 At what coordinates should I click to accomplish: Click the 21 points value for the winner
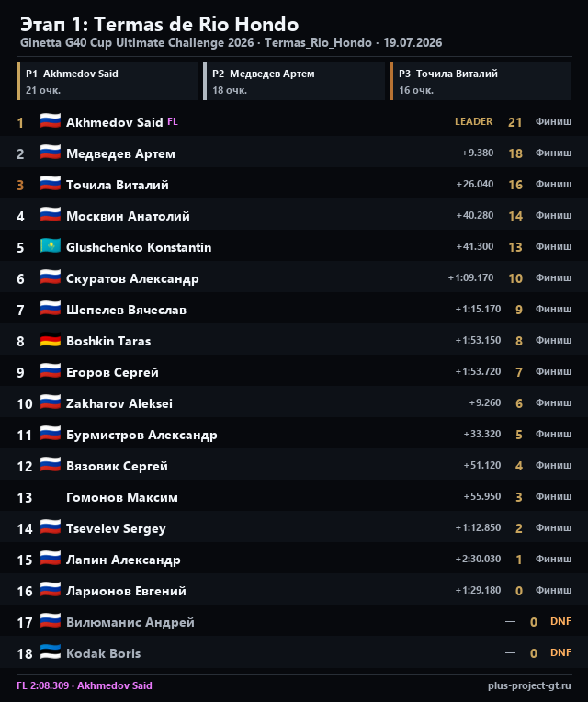coord(515,122)
